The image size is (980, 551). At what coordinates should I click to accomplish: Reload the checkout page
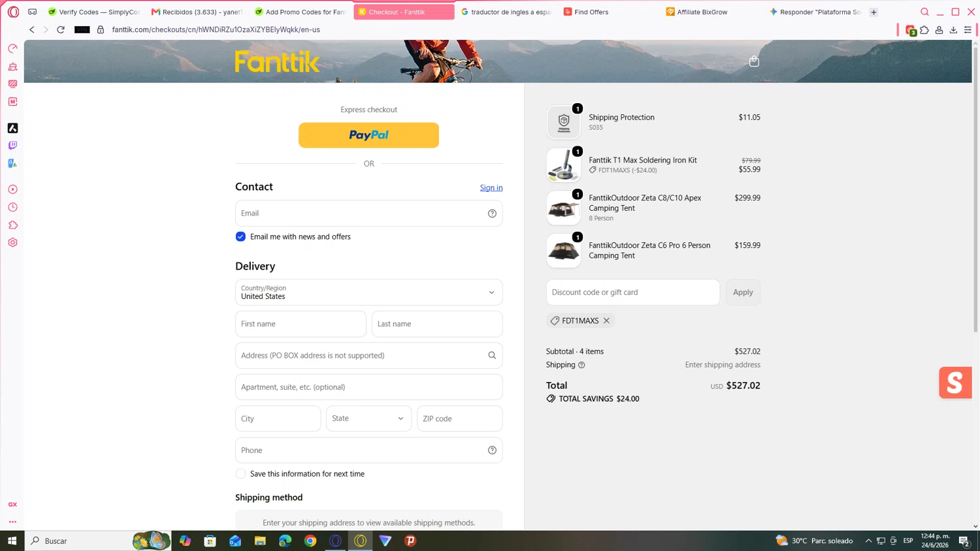click(61, 29)
